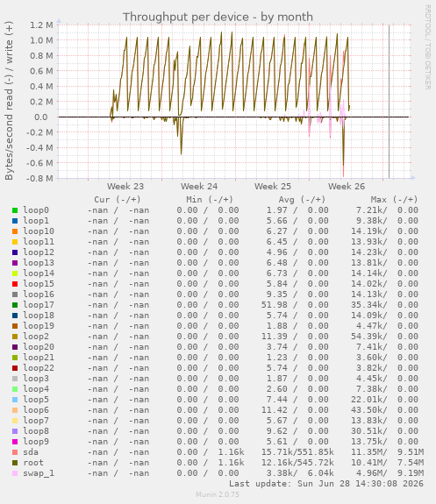Click the pink sda legend swatch

[15, 452]
